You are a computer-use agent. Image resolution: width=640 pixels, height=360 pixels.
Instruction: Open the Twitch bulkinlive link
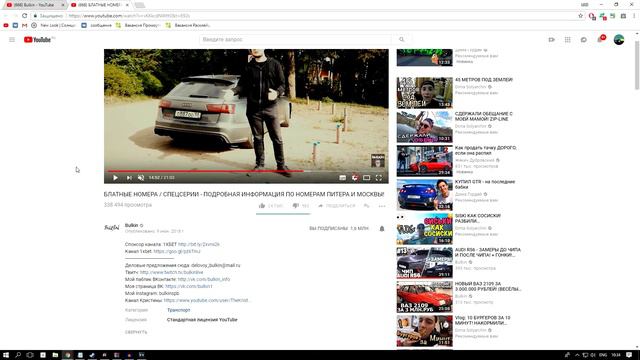(171, 272)
